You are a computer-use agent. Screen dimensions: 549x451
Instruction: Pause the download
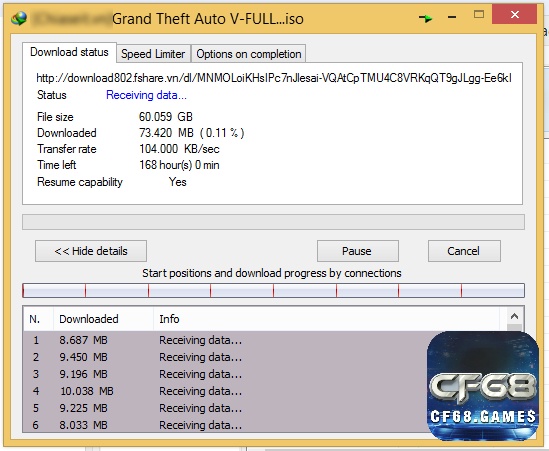click(357, 251)
